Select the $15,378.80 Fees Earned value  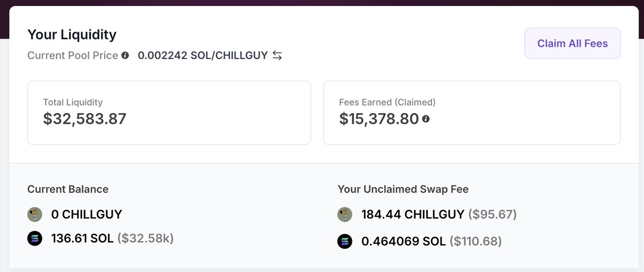379,119
